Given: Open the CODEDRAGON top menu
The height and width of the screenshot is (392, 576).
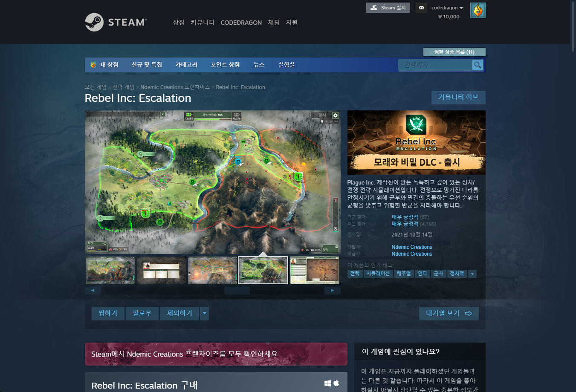Looking at the screenshot, I should [x=241, y=23].
